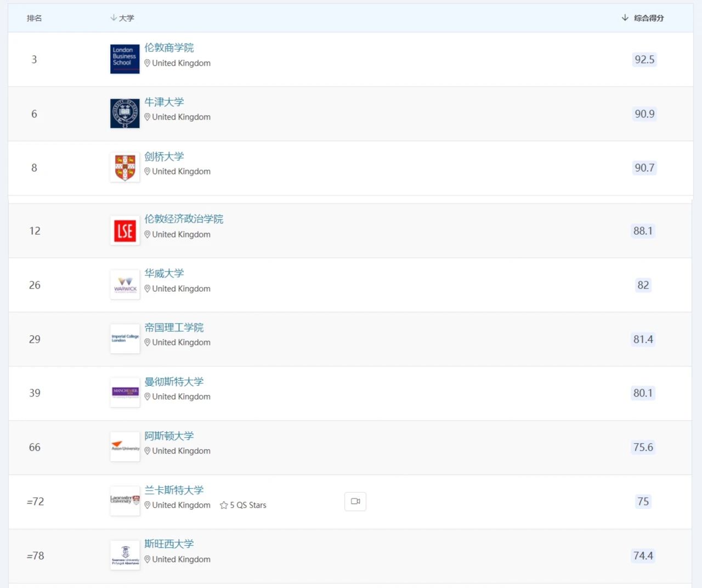Click rank number 26
Viewport: 702px width, 588px height.
35,285
